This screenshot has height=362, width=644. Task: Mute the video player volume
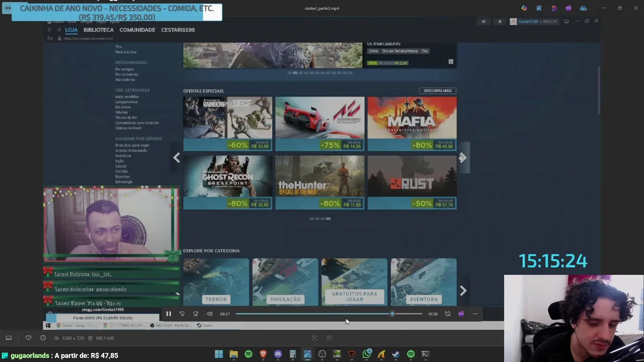[x=209, y=314]
